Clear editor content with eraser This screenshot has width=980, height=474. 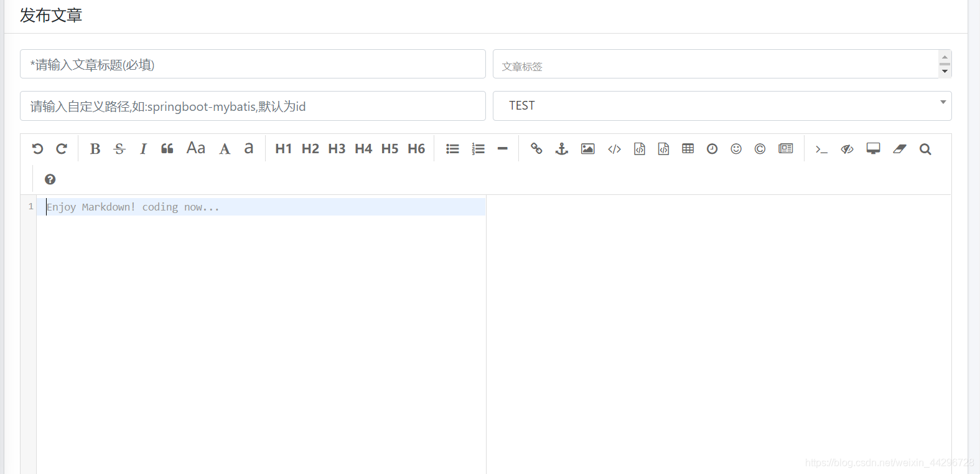tap(900, 149)
